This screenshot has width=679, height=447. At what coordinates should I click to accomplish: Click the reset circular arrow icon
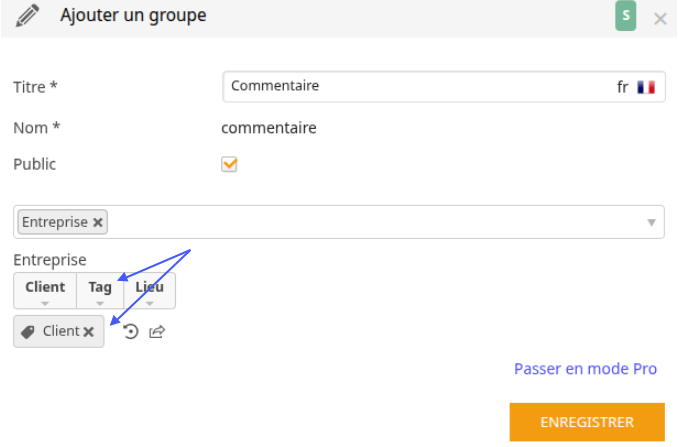130,331
